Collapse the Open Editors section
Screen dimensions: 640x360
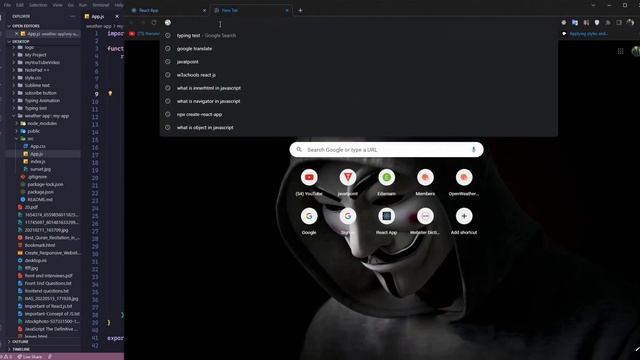[24, 26]
